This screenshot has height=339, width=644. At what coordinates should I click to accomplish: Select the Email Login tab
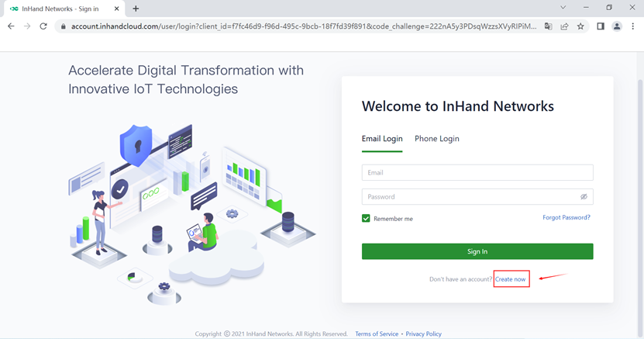coord(382,139)
